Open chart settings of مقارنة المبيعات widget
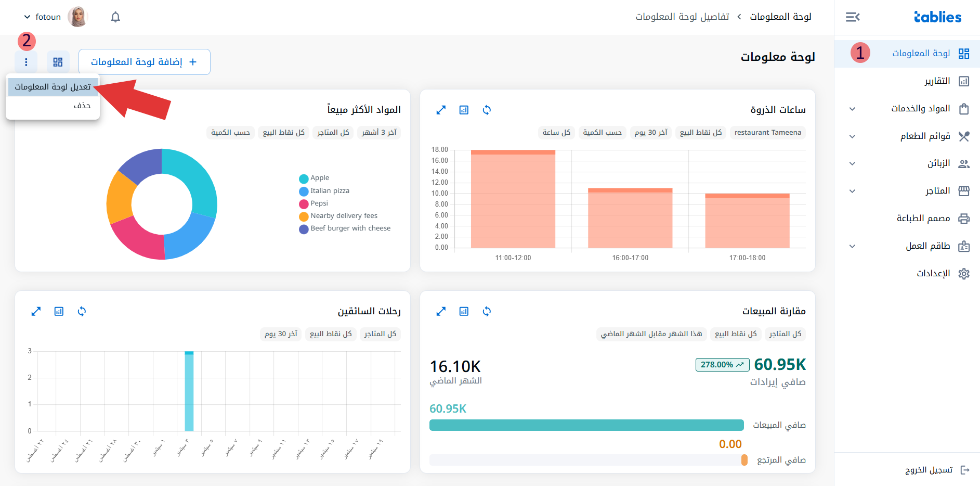This screenshot has height=486, width=980. 464,311
